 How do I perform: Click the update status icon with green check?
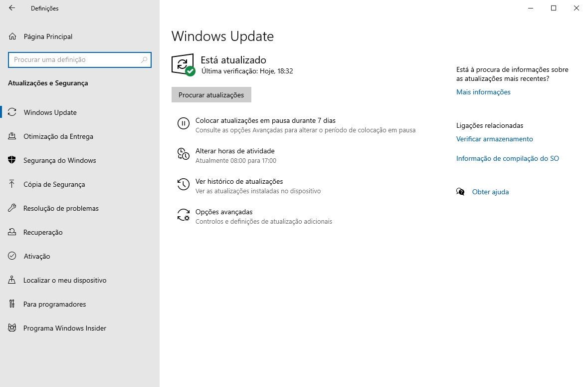pyautogui.click(x=184, y=64)
